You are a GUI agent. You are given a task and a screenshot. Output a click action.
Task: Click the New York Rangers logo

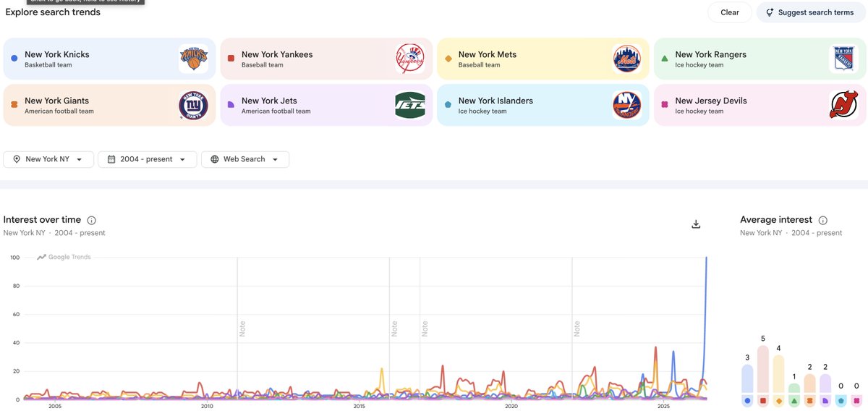pyautogui.click(x=844, y=59)
